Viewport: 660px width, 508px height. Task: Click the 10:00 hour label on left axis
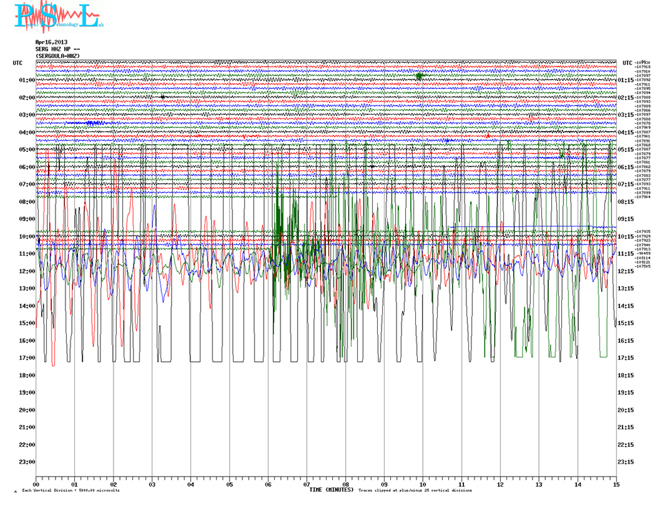27,237
